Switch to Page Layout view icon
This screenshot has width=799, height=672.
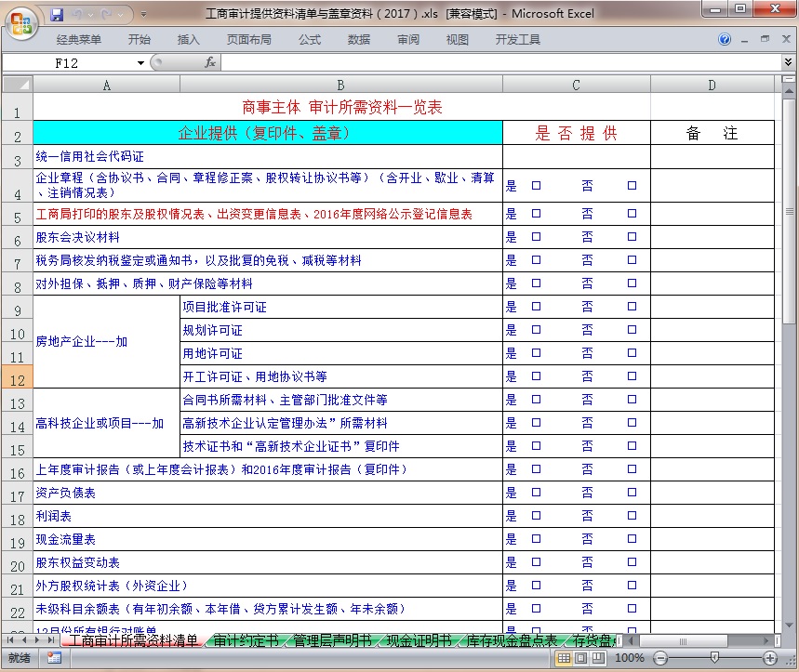pyautogui.click(x=580, y=658)
